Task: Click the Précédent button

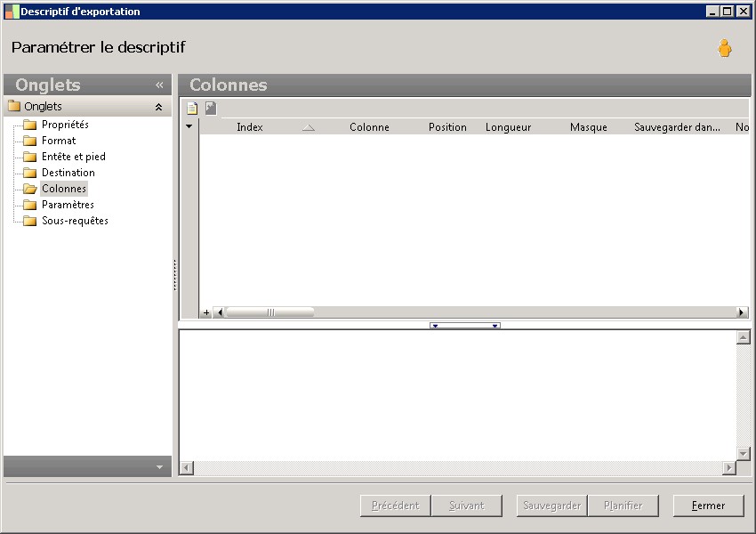Action: tap(395, 506)
